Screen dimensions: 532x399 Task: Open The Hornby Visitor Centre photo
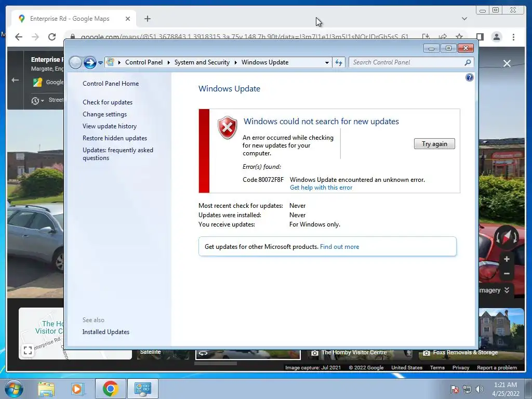click(x=360, y=354)
